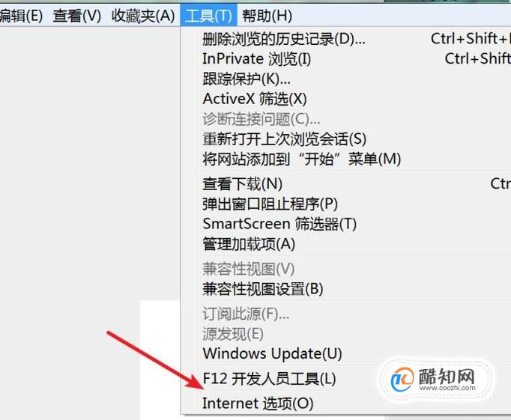Select 重新打开上次浏览会话(S)

tap(346, 139)
